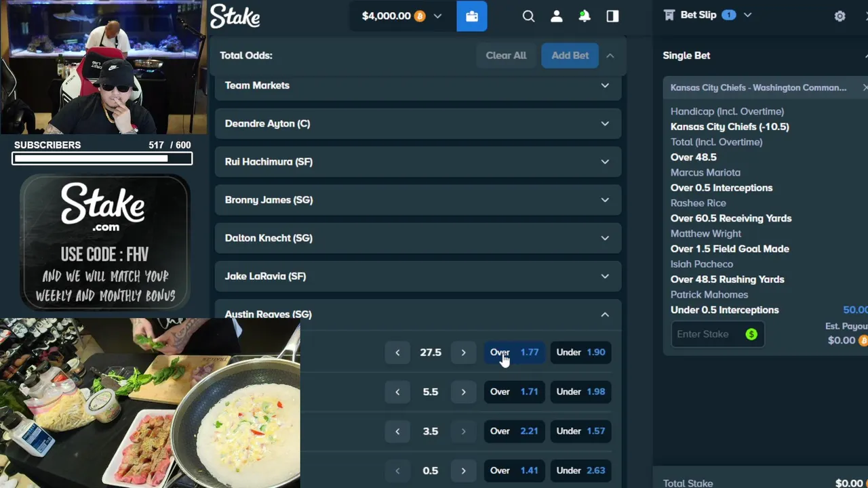This screenshot has height=488, width=868.
Task: Click the Clear All button
Action: click(506, 56)
